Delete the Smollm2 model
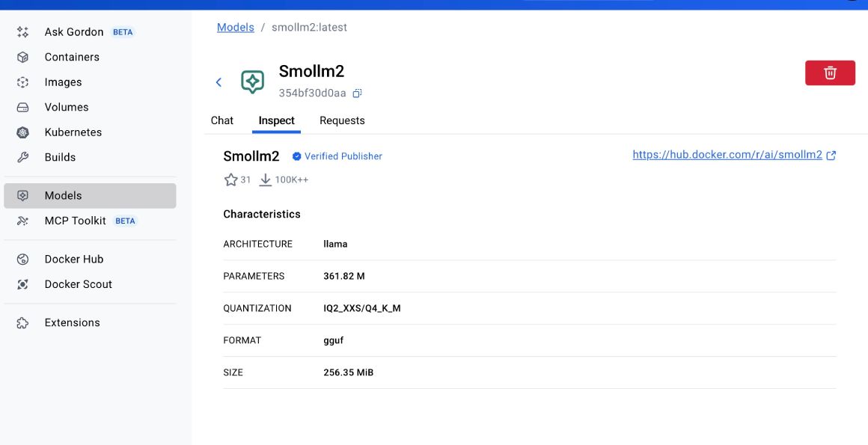 [830, 73]
